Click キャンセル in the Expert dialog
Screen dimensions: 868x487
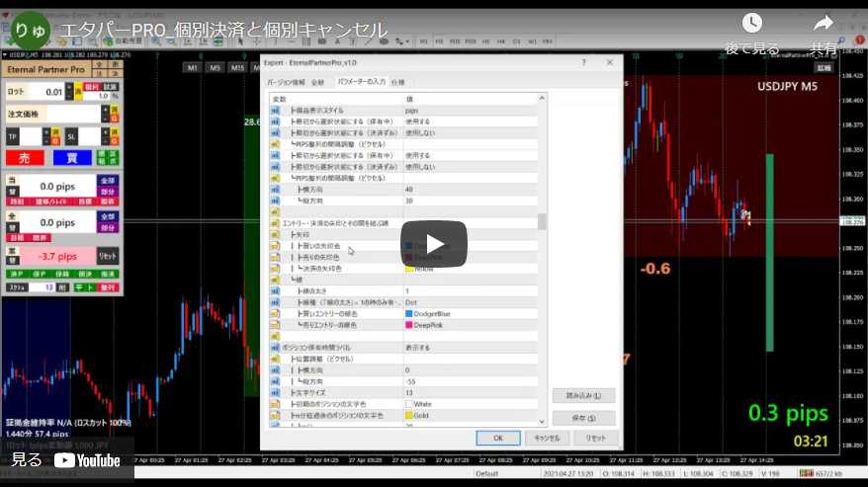click(x=547, y=438)
